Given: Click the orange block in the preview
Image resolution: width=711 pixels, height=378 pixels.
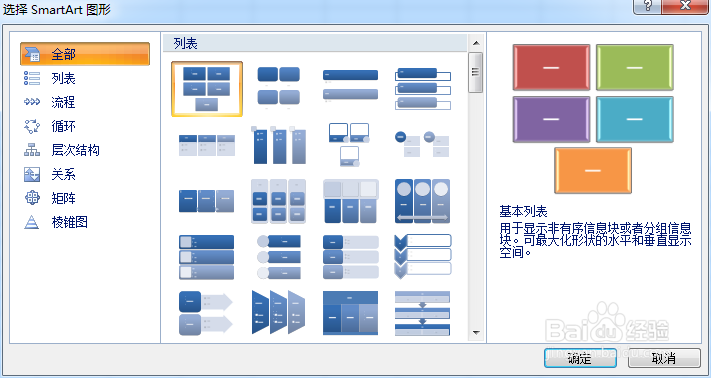Looking at the screenshot, I should 593,170.
